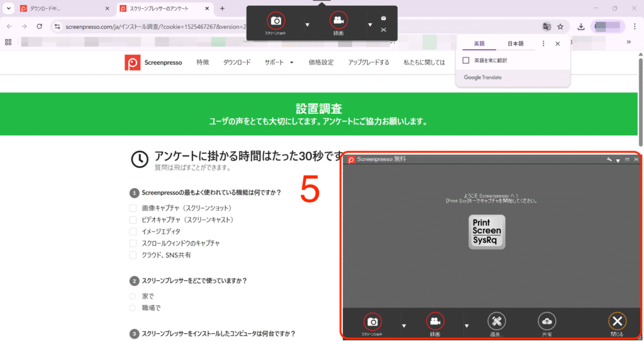Dismiss the floating capture toolbar with X
Image resolution: width=644 pixels, height=342 pixels.
(383, 30)
